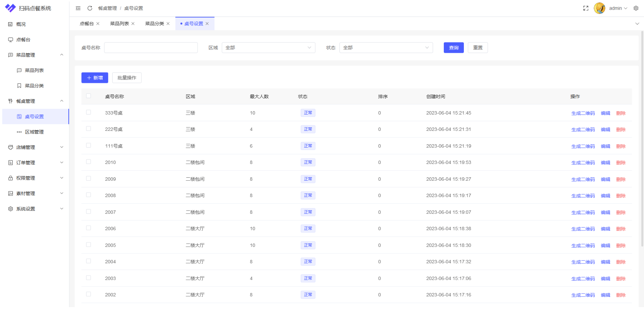The width and height of the screenshot is (644, 319).
Task: Open the settings gear icon at top right
Action: click(x=636, y=8)
